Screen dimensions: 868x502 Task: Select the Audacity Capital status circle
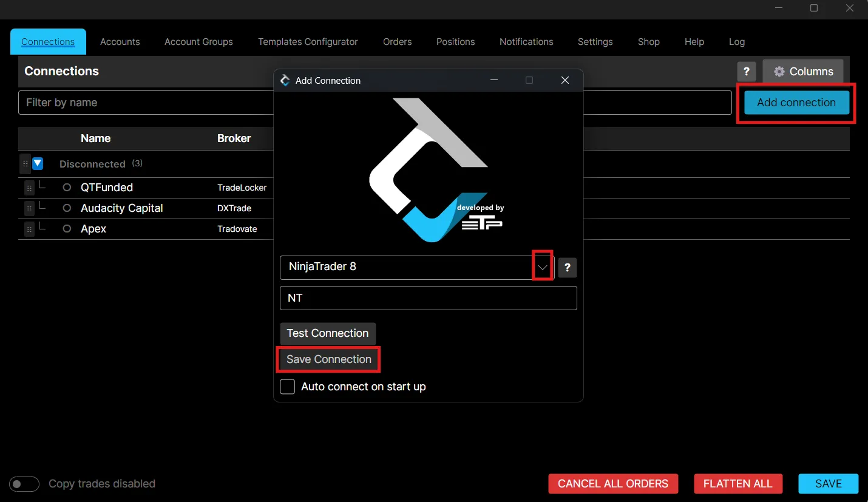tap(67, 208)
